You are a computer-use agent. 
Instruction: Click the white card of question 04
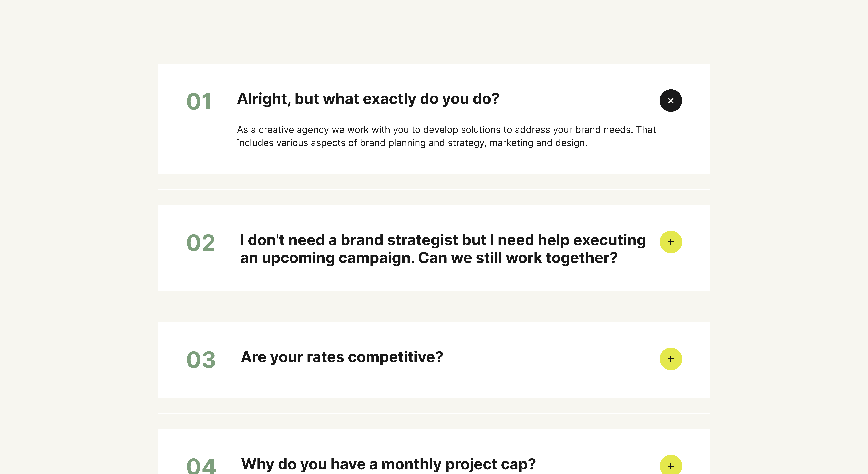(434, 451)
